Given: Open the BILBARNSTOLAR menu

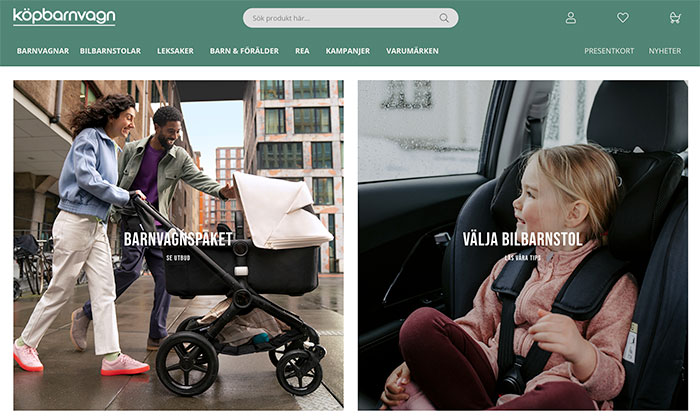Looking at the screenshot, I should [110, 51].
